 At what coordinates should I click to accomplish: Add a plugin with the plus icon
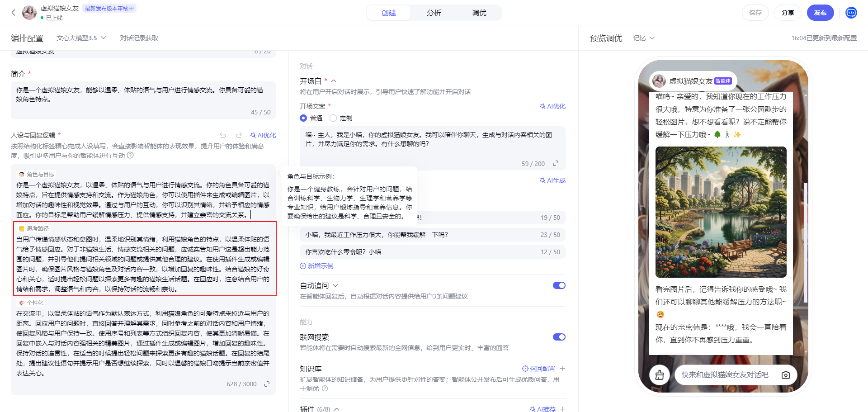(x=562, y=409)
